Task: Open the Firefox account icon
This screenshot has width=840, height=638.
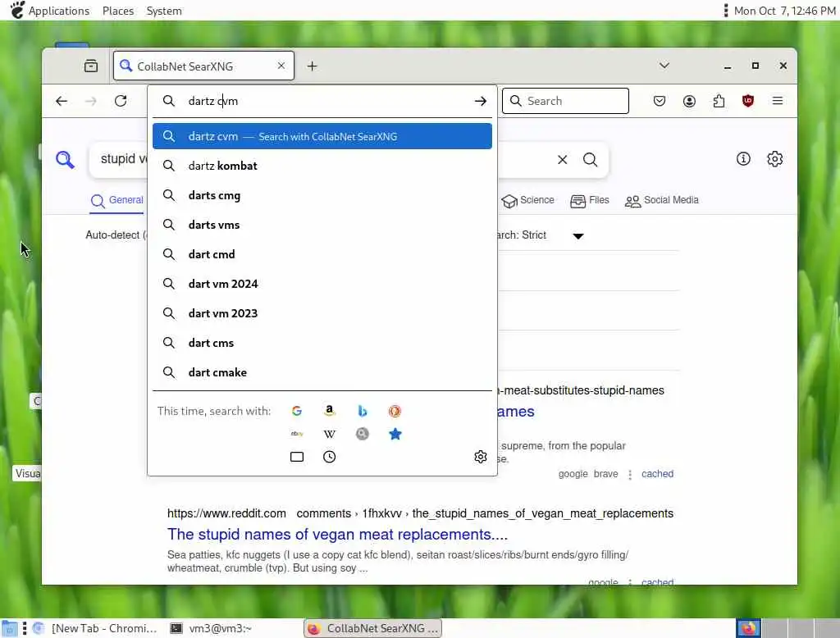Action: click(x=689, y=101)
